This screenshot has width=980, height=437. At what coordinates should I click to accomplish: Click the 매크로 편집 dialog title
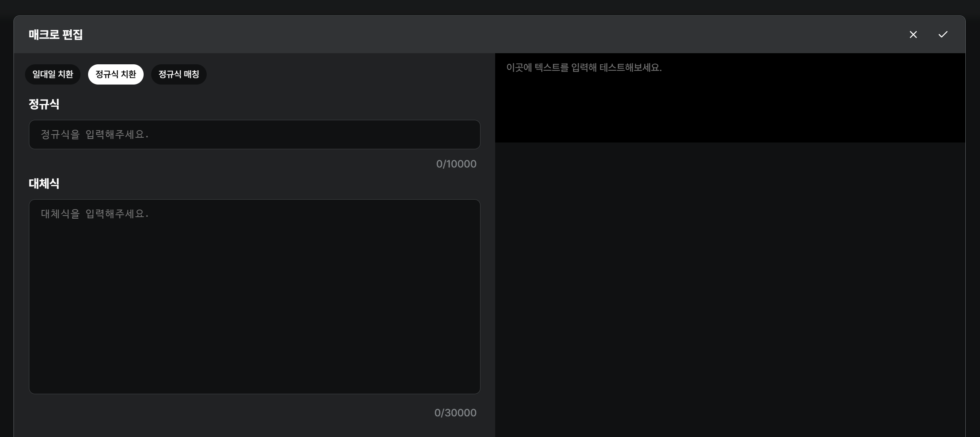pos(56,35)
